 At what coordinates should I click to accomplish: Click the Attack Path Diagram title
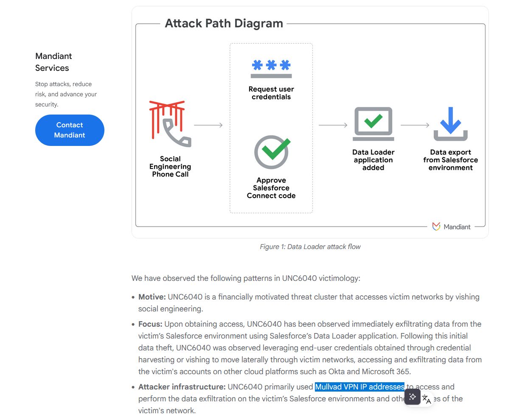pos(224,23)
